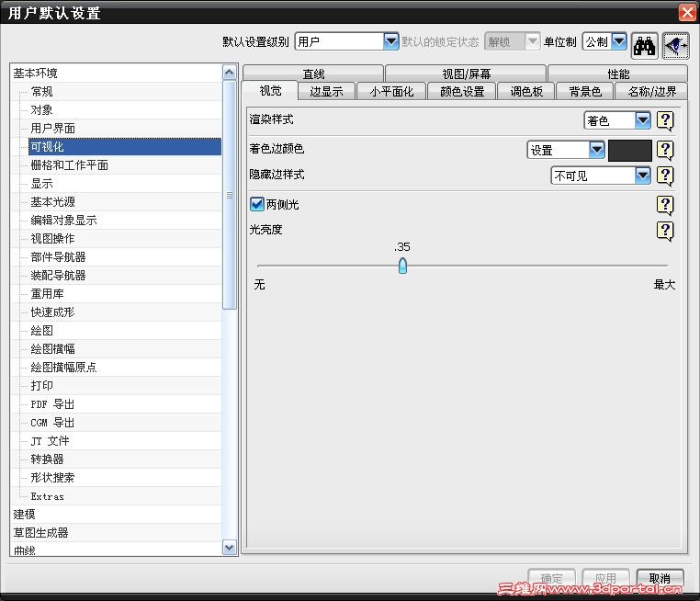
Task: Switch to the 视图/屏幕 tab
Action: point(466,74)
